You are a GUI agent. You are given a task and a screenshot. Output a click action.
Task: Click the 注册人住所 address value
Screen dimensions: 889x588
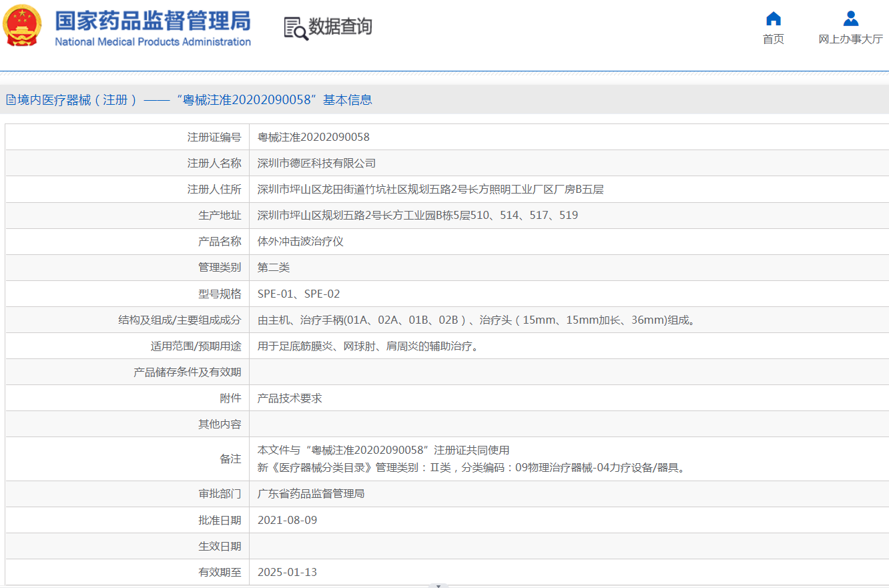[x=430, y=190]
